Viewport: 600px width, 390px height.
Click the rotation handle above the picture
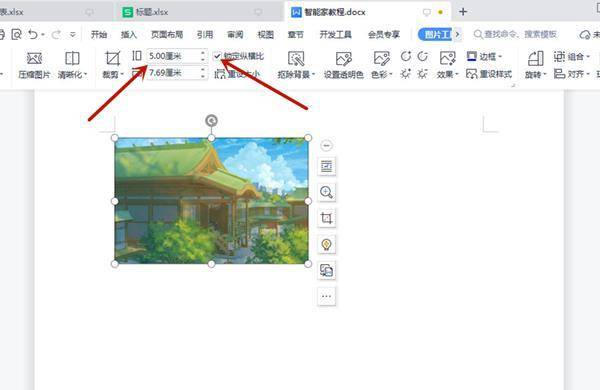pyautogui.click(x=211, y=121)
